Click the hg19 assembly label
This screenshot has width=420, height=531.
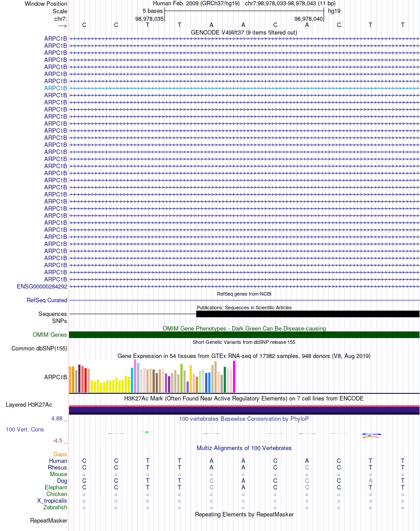click(x=334, y=11)
